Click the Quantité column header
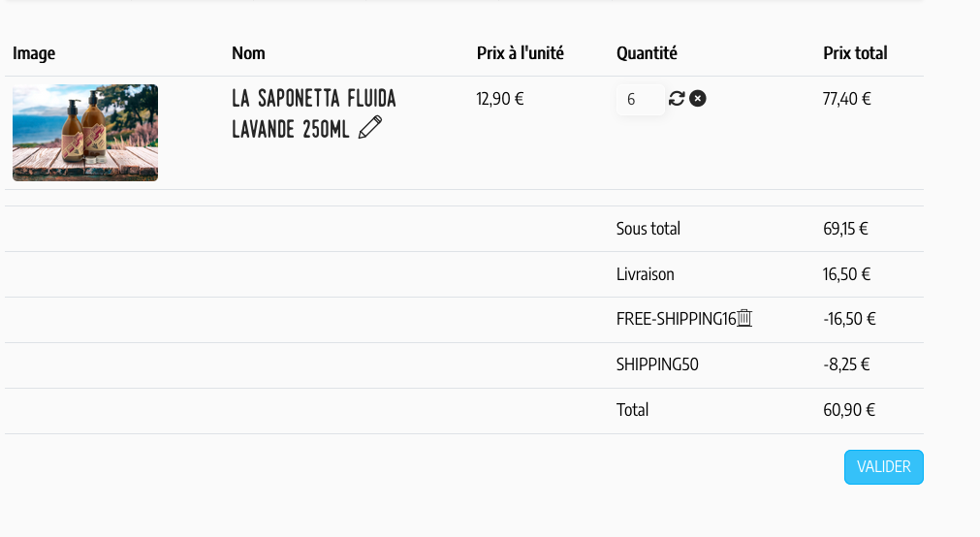The image size is (980, 537). [x=647, y=53]
